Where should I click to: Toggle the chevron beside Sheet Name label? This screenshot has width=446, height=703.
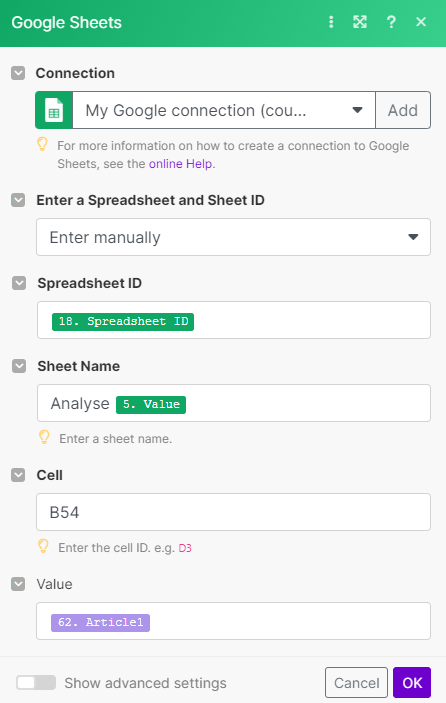tap(19, 366)
